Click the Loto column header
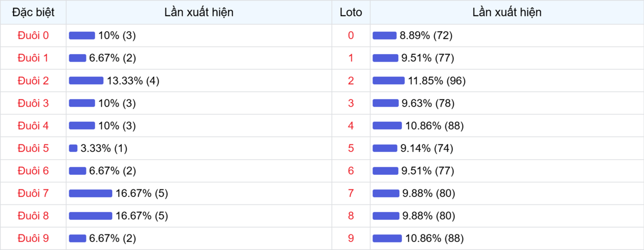 click(351, 12)
